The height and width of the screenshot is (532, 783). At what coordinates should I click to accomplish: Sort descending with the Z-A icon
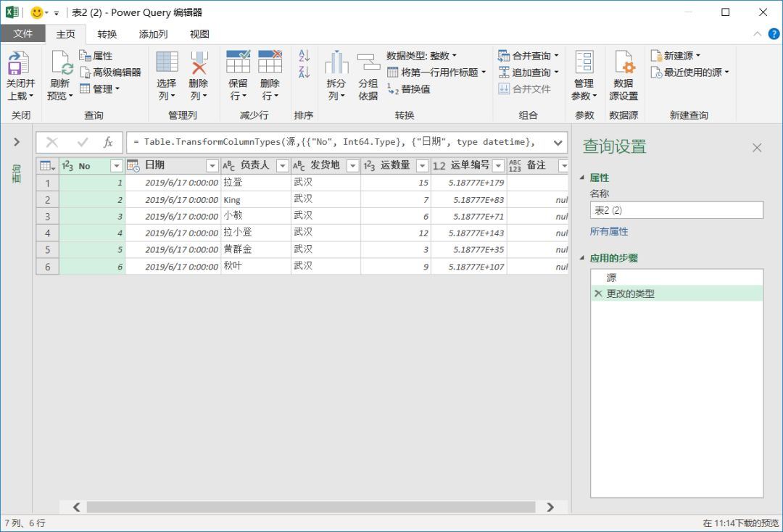tap(304, 72)
